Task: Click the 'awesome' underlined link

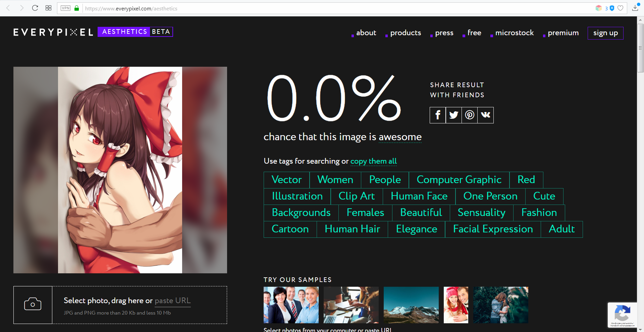Action: click(400, 137)
